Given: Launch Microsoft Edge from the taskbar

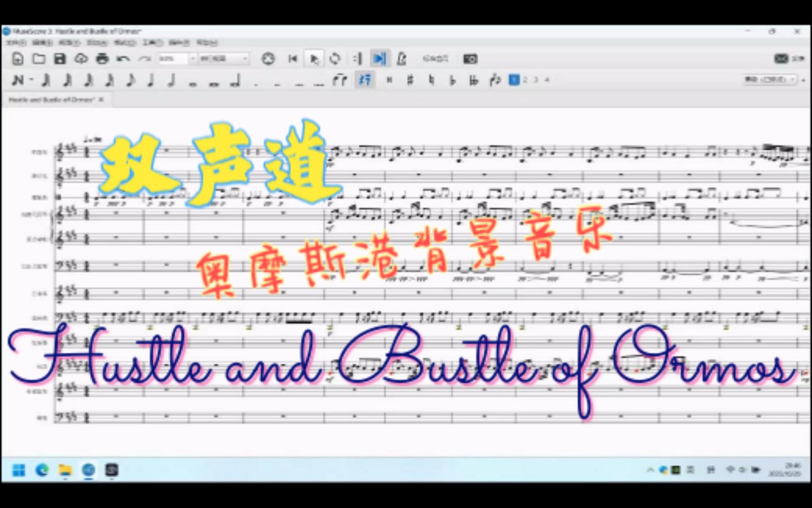Looking at the screenshot, I should click(42, 470).
